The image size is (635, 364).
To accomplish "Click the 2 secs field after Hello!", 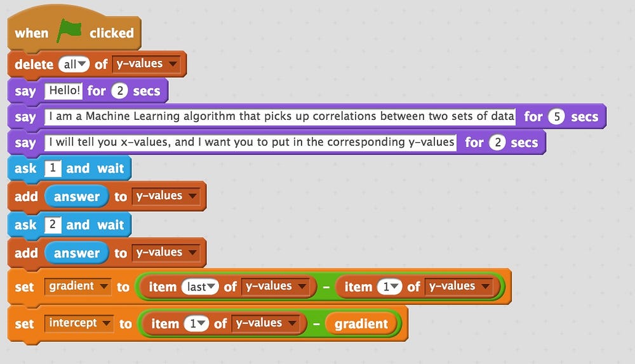I will [119, 91].
